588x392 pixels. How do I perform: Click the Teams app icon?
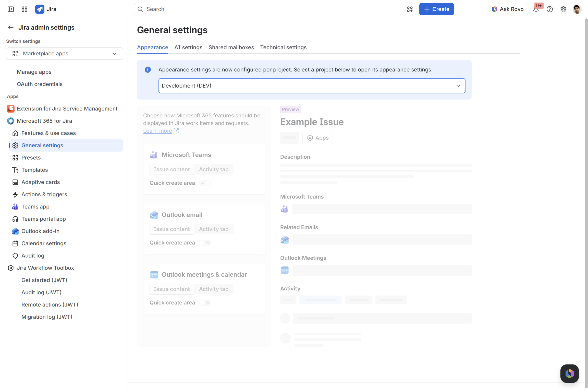click(x=15, y=207)
